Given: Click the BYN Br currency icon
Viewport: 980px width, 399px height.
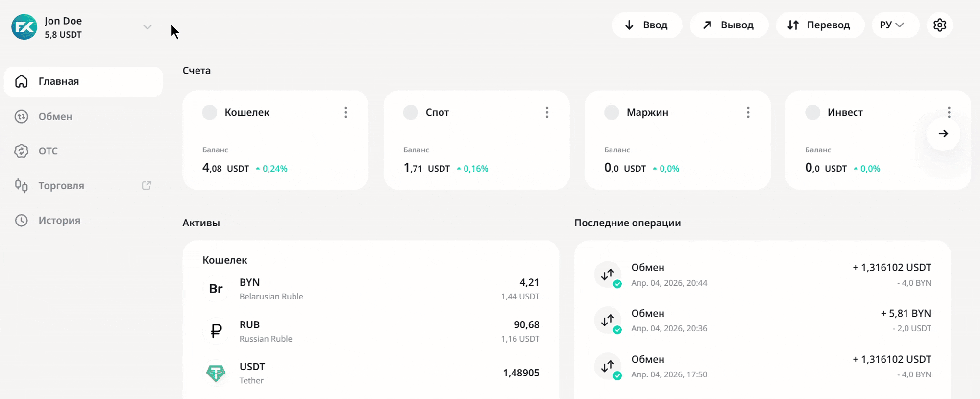Looking at the screenshot, I should pos(216,289).
